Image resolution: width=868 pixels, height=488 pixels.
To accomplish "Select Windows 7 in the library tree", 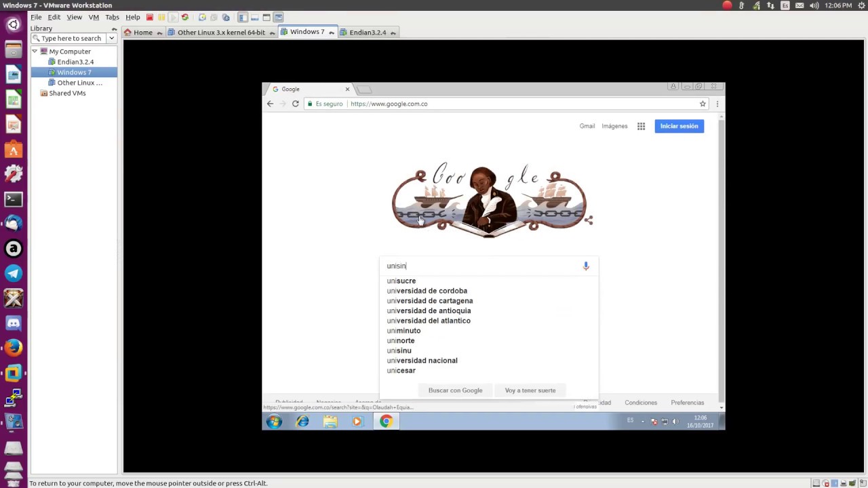I will (x=74, y=73).
